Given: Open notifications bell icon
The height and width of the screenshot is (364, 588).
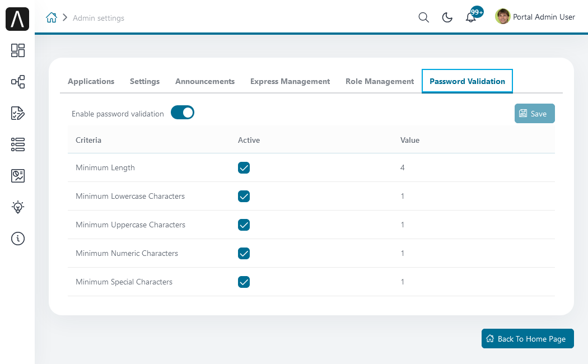Looking at the screenshot, I should pos(470,17).
